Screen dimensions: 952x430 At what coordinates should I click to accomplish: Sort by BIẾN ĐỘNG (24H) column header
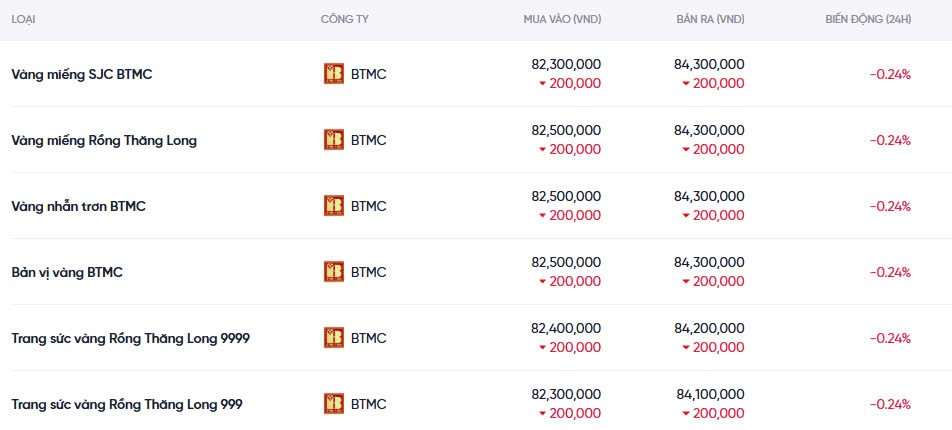[x=867, y=19]
